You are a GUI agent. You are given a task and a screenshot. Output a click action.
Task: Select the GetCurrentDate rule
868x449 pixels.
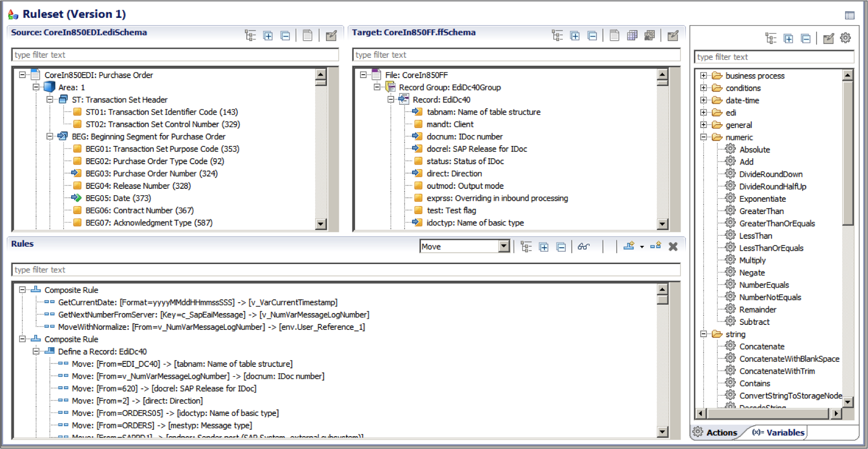tap(198, 303)
